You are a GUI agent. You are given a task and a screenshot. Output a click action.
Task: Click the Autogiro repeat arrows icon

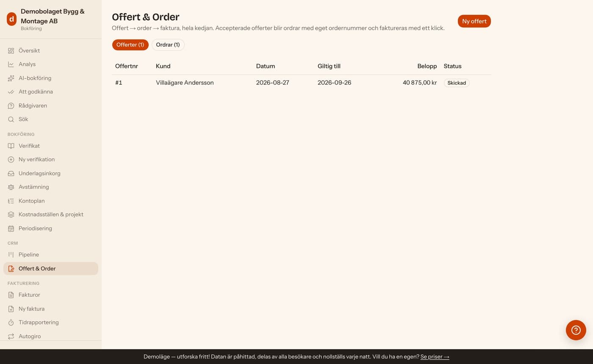point(11,336)
